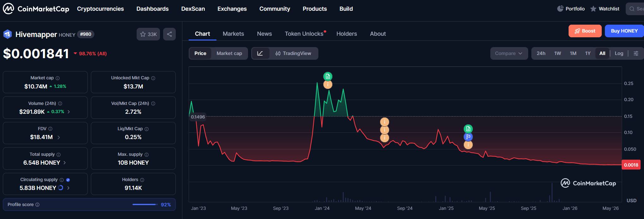This screenshot has height=219, width=644.
Task: Open Profile score info icon
Action: tap(37, 205)
